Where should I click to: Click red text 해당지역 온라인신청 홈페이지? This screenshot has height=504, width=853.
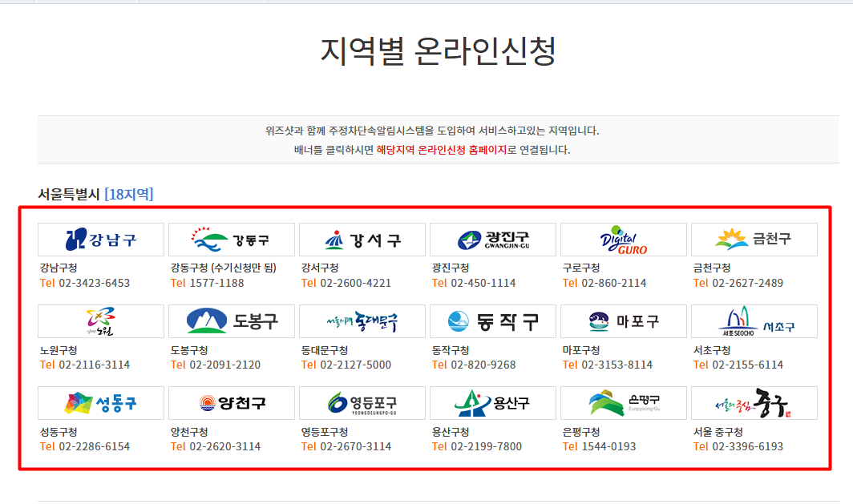[x=441, y=150]
